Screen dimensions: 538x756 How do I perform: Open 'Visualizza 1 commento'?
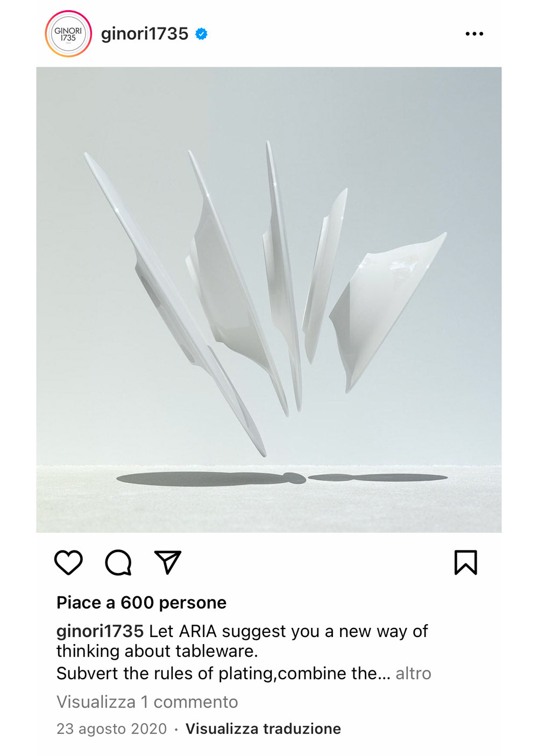[147, 702]
